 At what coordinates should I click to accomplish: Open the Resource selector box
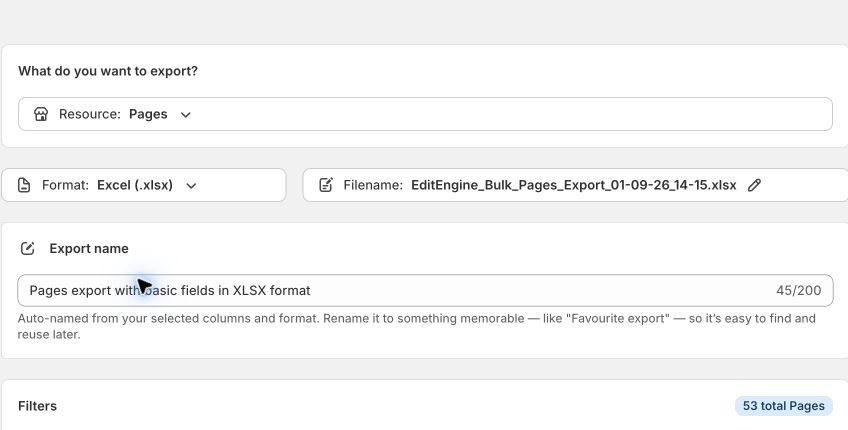425,114
